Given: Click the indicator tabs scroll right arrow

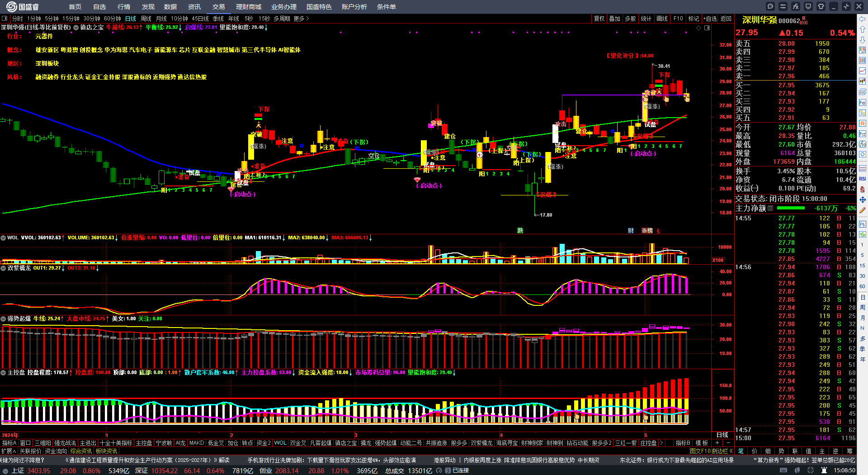Looking at the screenshot, I should 661,443.
